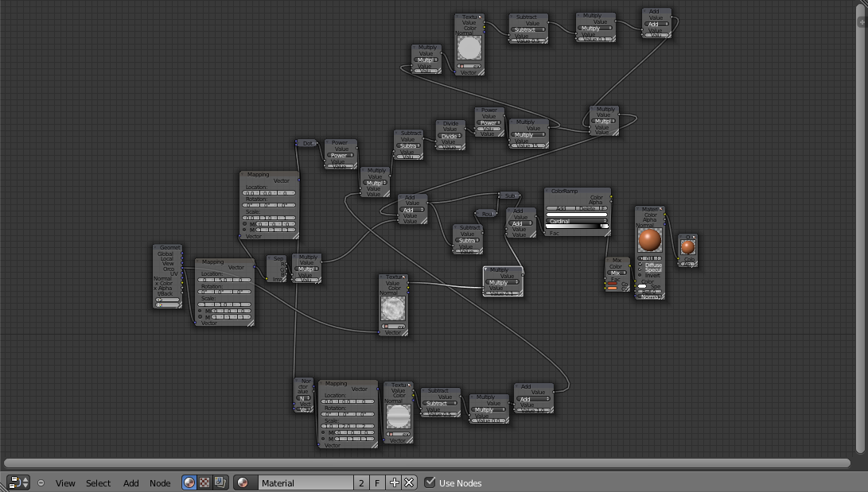
Task: Click the horizontal scrollbar of node editor
Action: 426,463
